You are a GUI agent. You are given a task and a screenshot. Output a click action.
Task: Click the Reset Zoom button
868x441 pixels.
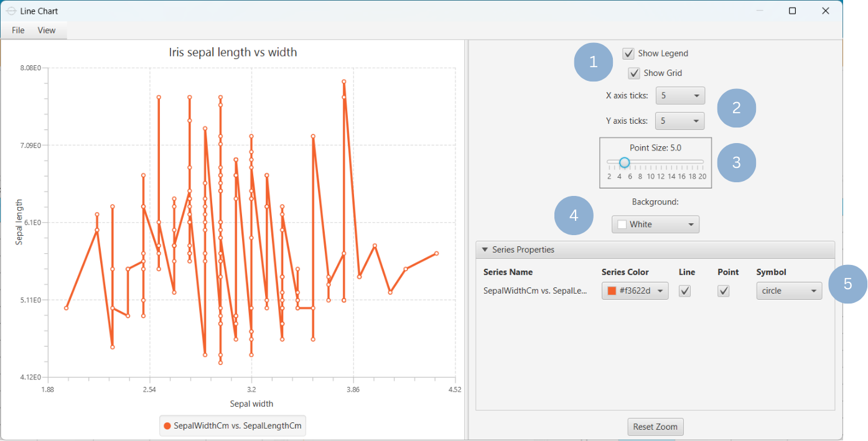click(x=655, y=427)
